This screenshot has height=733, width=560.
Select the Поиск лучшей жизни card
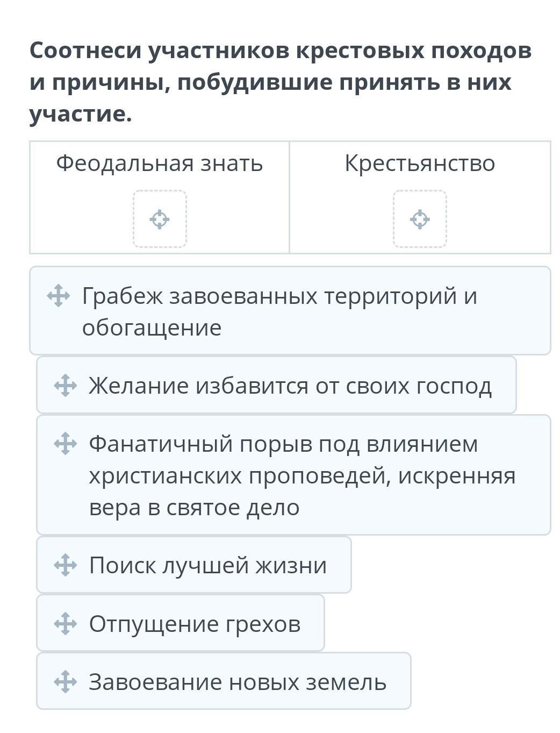(x=208, y=565)
